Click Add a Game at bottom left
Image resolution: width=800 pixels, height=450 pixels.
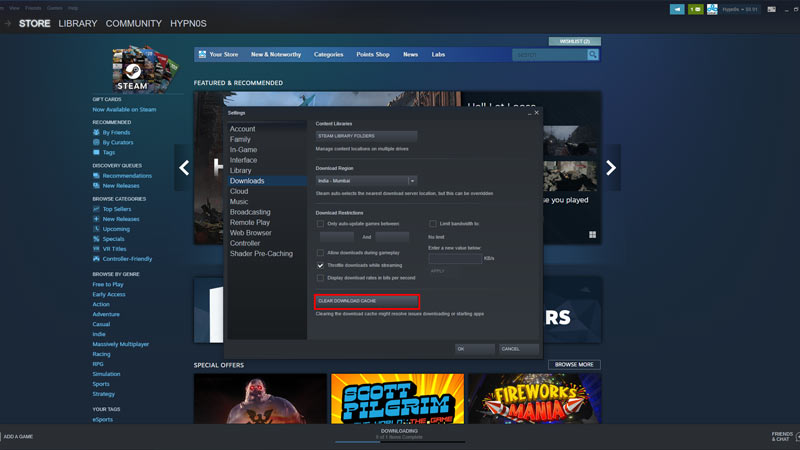click(18, 437)
